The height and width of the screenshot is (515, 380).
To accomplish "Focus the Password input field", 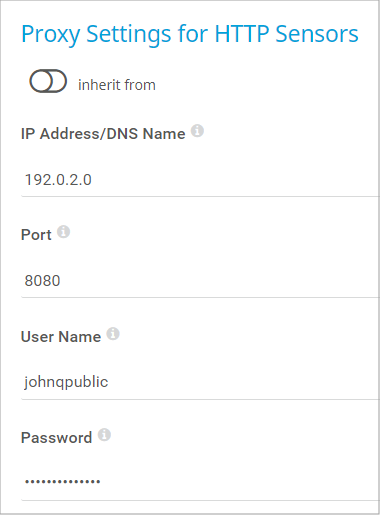I will click(200, 482).
